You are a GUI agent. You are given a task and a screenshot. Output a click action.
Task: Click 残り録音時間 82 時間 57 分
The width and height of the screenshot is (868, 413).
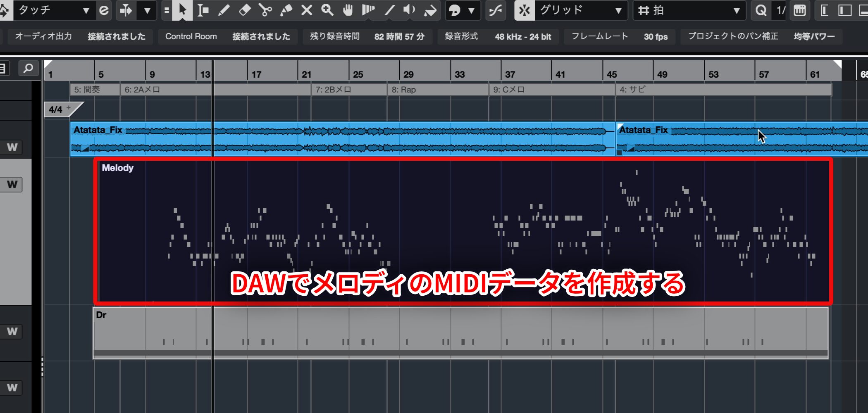coord(367,36)
